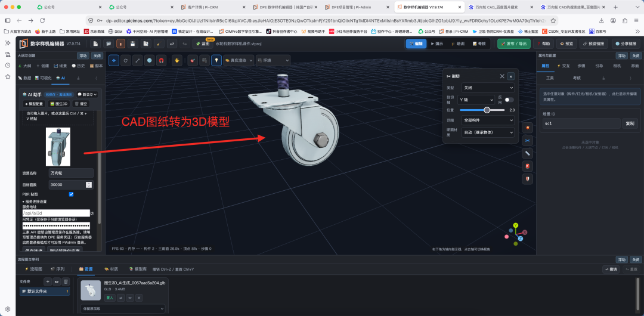Click the magnet snap icon
Image resolution: width=644 pixels, height=316 pixels.
point(162,60)
